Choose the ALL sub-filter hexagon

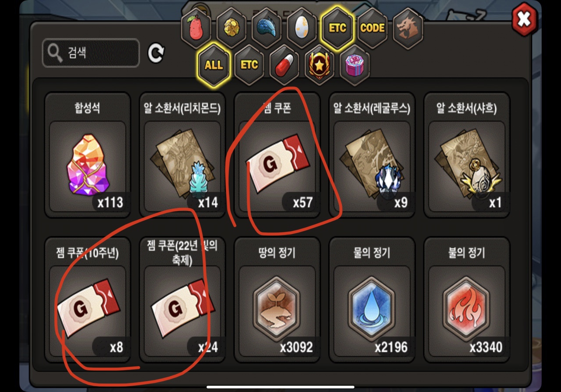213,65
